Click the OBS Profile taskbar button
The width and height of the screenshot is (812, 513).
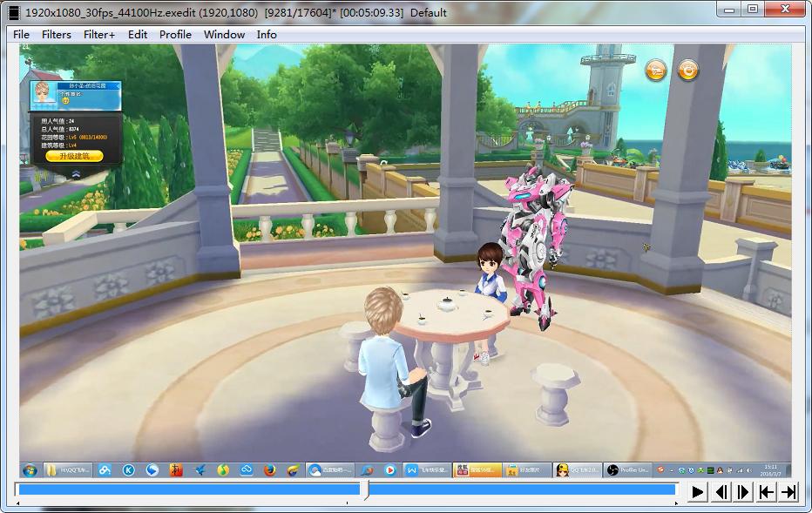point(627,470)
